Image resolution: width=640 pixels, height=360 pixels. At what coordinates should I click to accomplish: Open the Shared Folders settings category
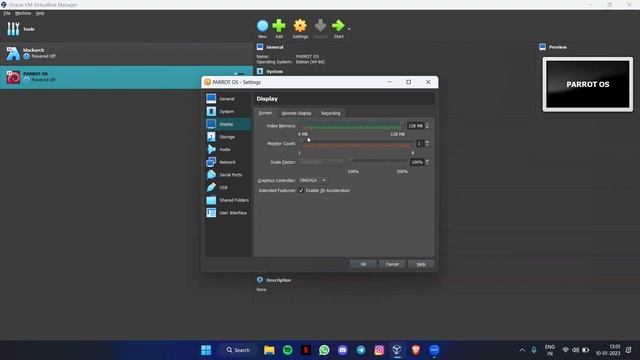pos(227,200)
